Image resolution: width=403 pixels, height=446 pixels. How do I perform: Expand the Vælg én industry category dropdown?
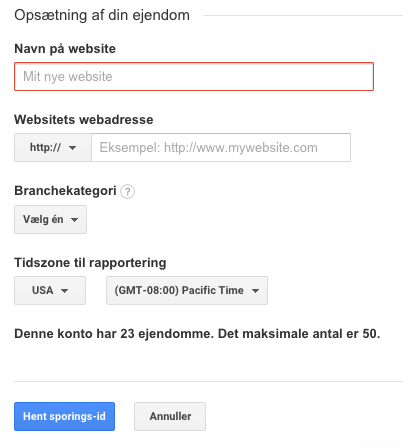[x=50, y=219]
